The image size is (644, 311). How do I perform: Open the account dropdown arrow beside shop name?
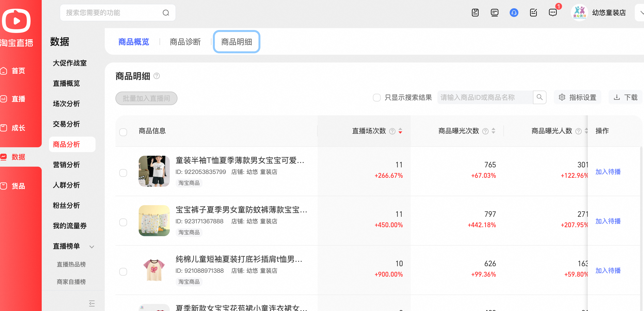641,13
